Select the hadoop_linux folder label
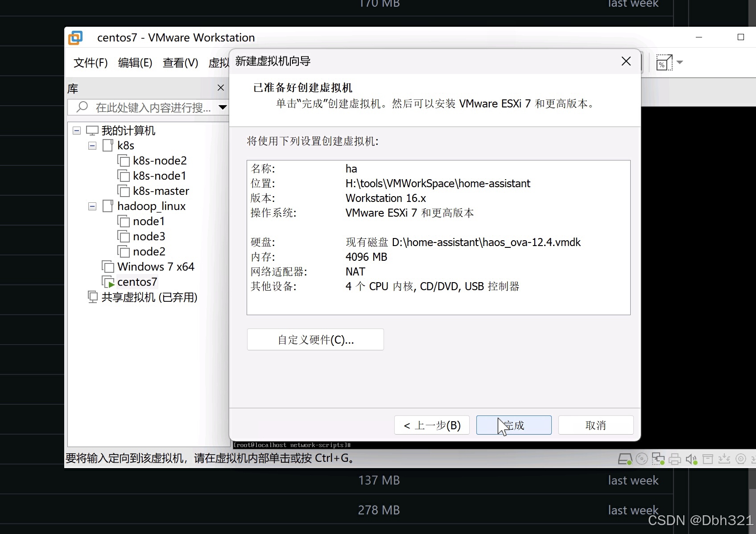Image resolution: width=756 pixels, height=534 pixels. (151, 206)
